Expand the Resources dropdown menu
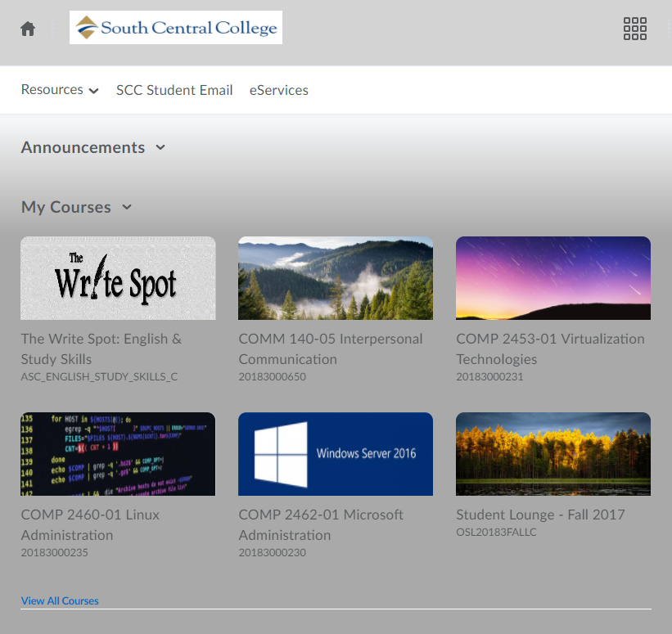This screenshot has height=634, width=672. tap(60, 90)
